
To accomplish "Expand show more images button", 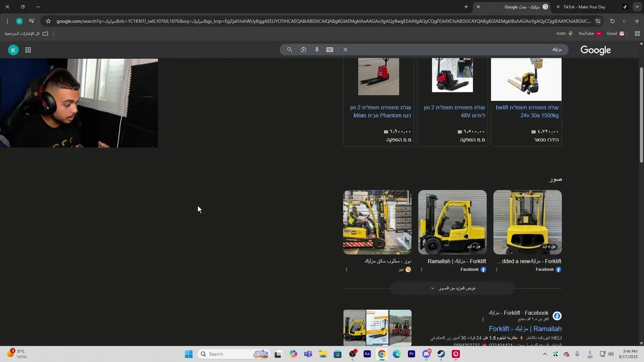I will pos(453,288).
